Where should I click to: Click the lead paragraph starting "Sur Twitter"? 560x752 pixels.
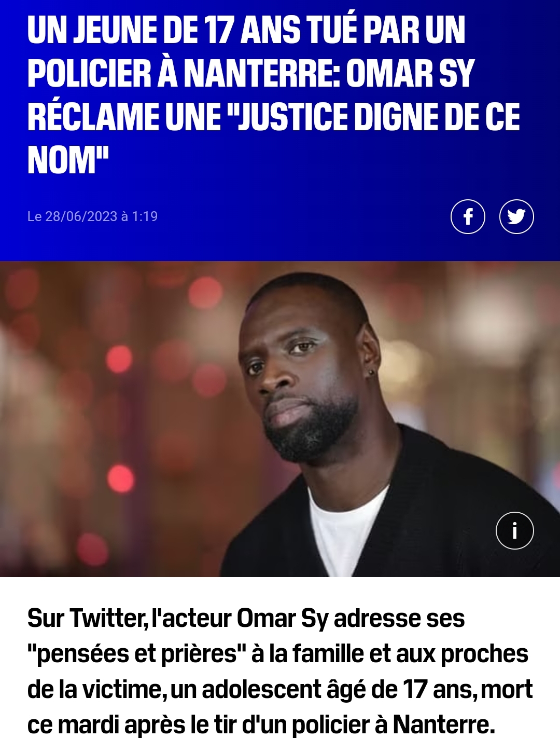click(280, 672)
